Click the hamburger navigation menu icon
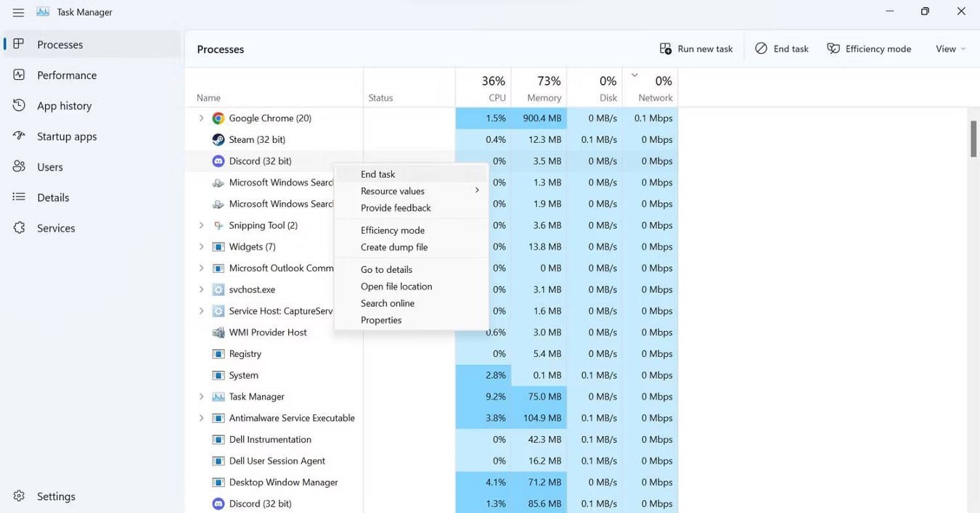980x513 pixels. coord(18,12)
